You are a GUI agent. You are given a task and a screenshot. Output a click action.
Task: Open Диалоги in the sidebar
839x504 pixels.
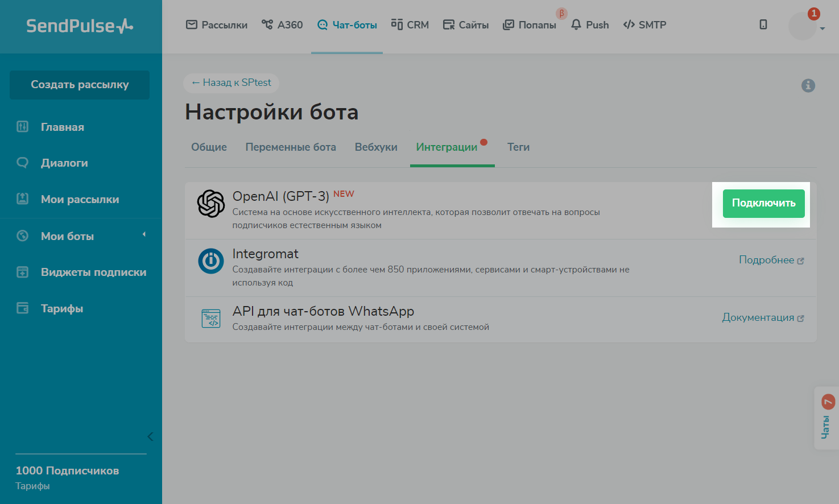[64, 163]
